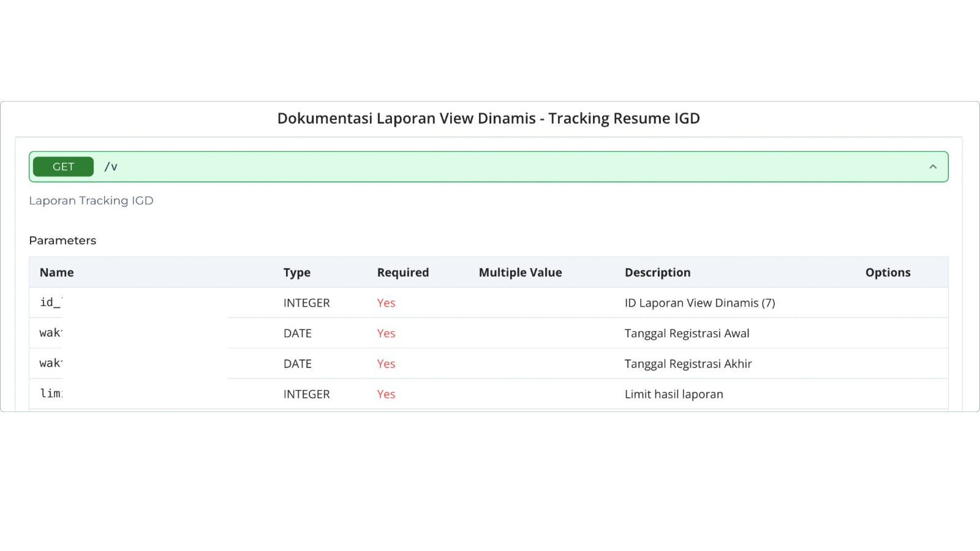Click Yes in Tanggal Registrasi Awal row

tap(386, 334)
